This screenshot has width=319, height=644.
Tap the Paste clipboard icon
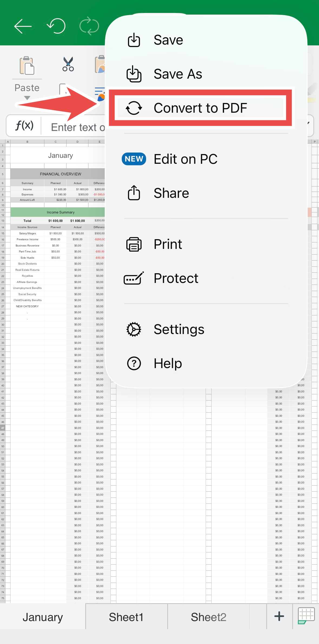(27, 65)
